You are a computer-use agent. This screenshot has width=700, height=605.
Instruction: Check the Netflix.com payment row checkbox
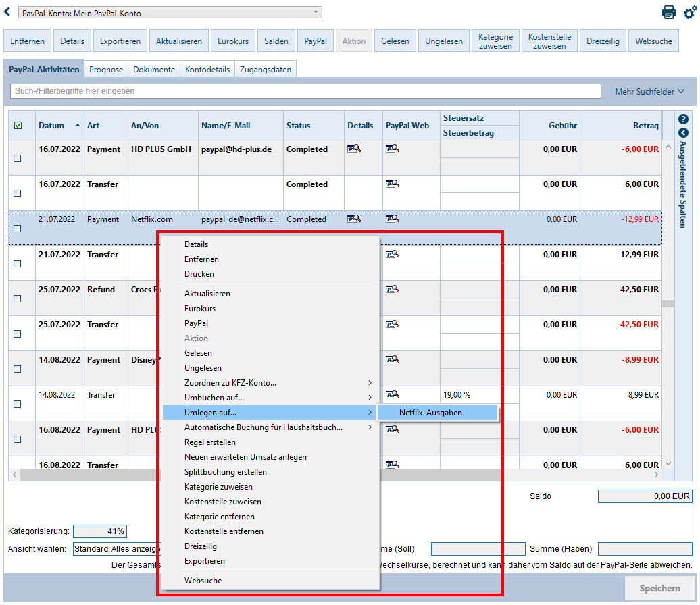18,228
